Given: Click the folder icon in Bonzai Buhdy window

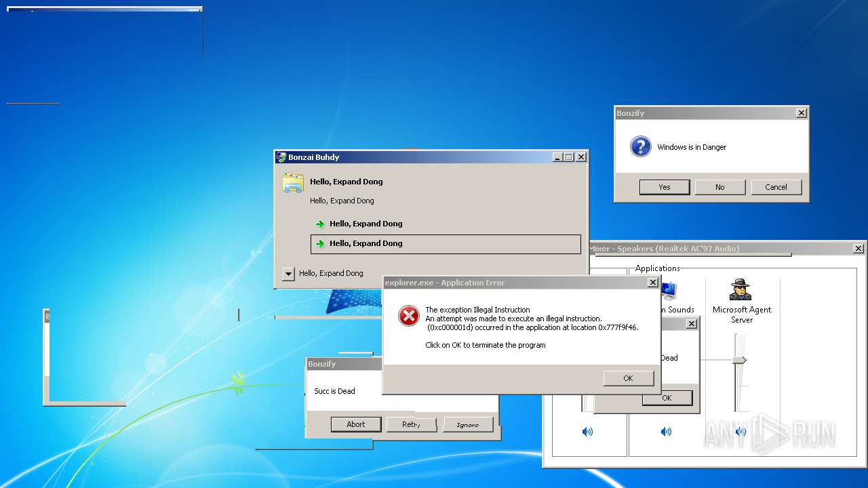Looking at the screenshot, I should click(293, 183).
